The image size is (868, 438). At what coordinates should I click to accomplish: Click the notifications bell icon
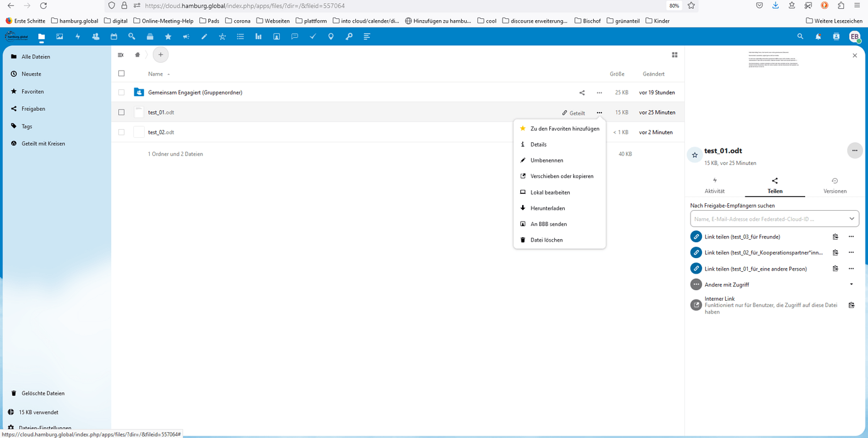(818, 36)
